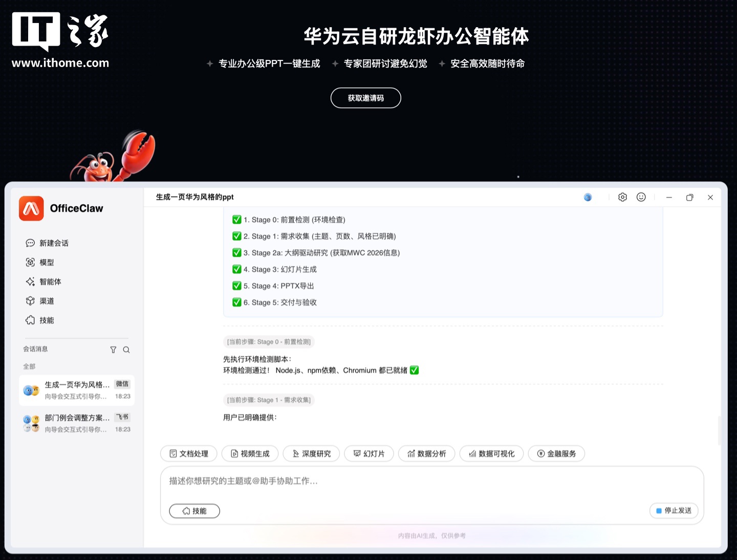Open the 深度研究 skill

(x=311, y=454)
